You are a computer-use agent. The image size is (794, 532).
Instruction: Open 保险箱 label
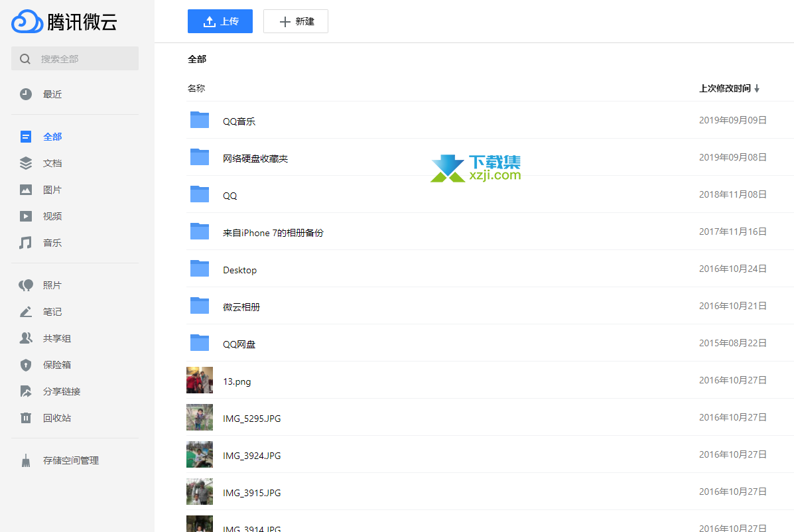(x=57, y=365)
